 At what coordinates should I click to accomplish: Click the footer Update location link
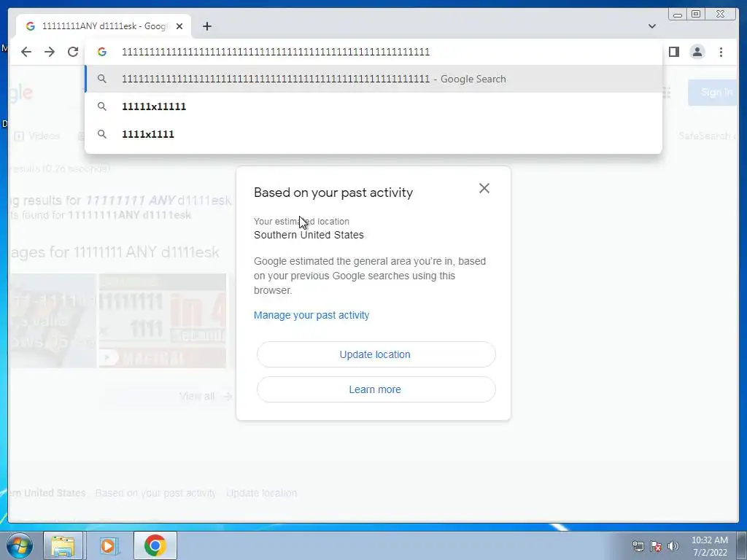point(262,493)
